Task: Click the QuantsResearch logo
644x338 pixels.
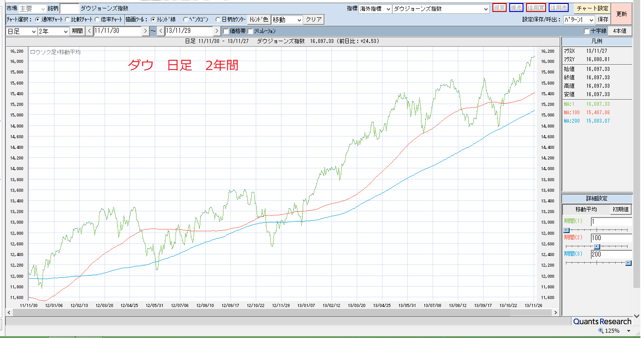Action: pyautogui.click(x=602, y=322)
